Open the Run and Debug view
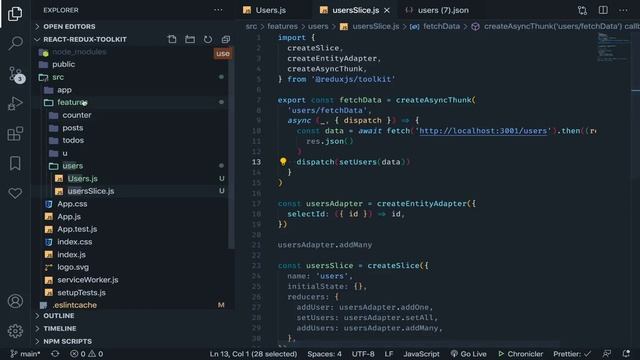640x360 pixels. point(15,104)
